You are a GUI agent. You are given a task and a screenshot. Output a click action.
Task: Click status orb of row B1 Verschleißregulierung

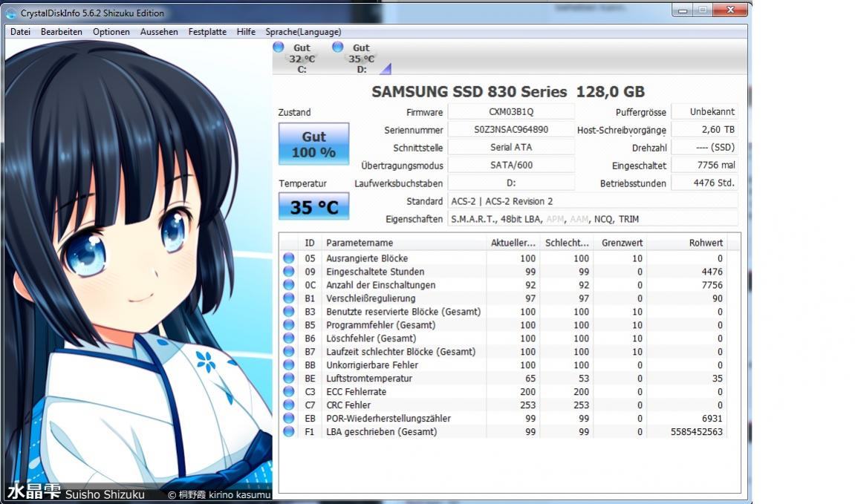pos(289,298)
